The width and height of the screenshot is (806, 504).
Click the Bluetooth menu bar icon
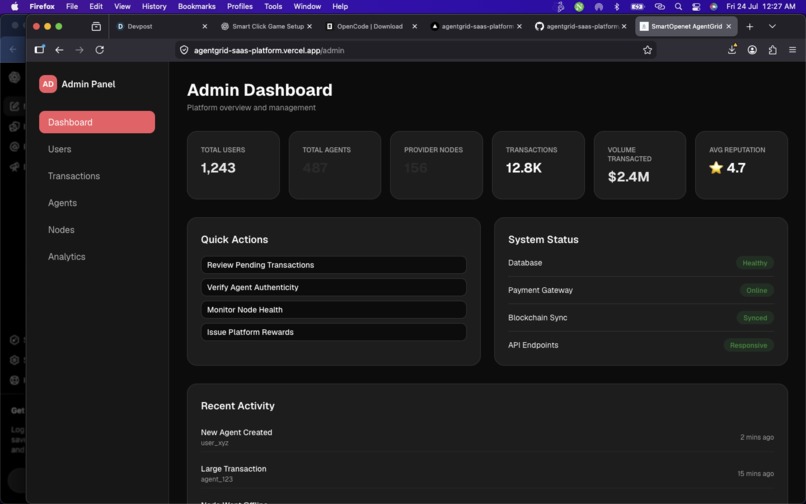(x=617, y=7)
